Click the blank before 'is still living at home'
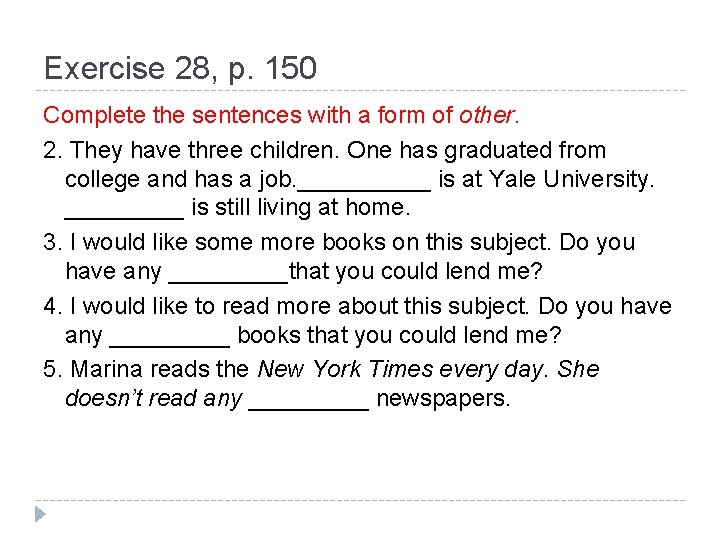Screen dimensions: 720x540 (x=124, y=212)
